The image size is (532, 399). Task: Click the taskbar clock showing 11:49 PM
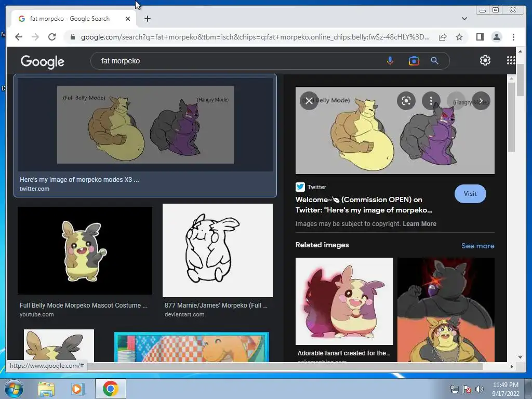(x=506, y=389)
